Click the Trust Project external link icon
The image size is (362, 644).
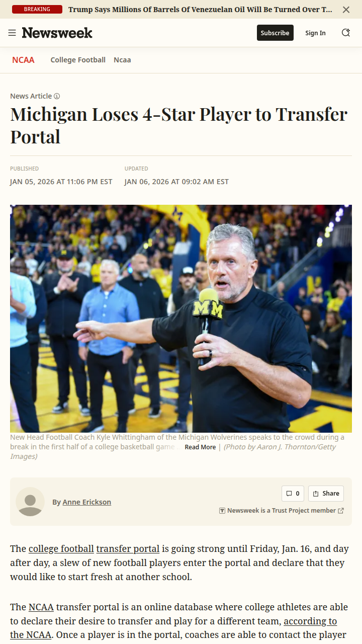[x=341, y=511]
